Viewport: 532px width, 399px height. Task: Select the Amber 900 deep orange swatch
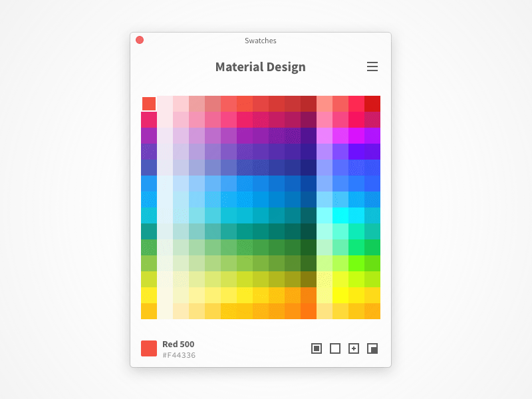309,311
